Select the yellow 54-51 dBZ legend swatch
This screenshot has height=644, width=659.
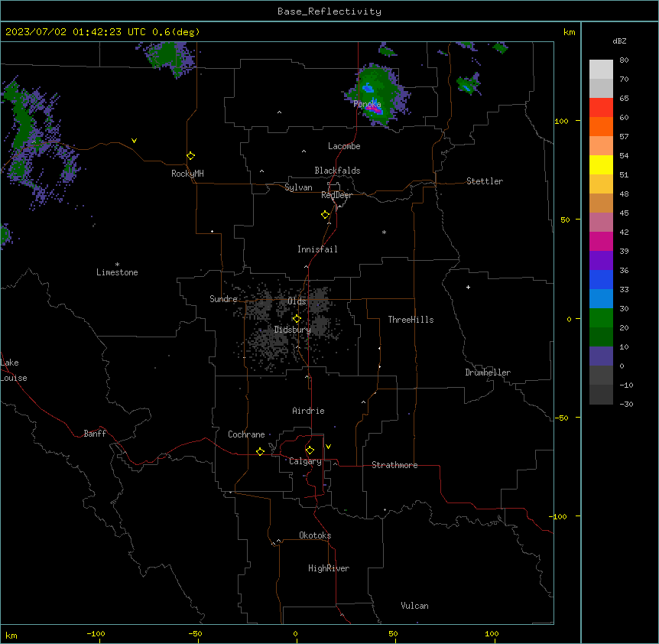[x=601, y=165]
